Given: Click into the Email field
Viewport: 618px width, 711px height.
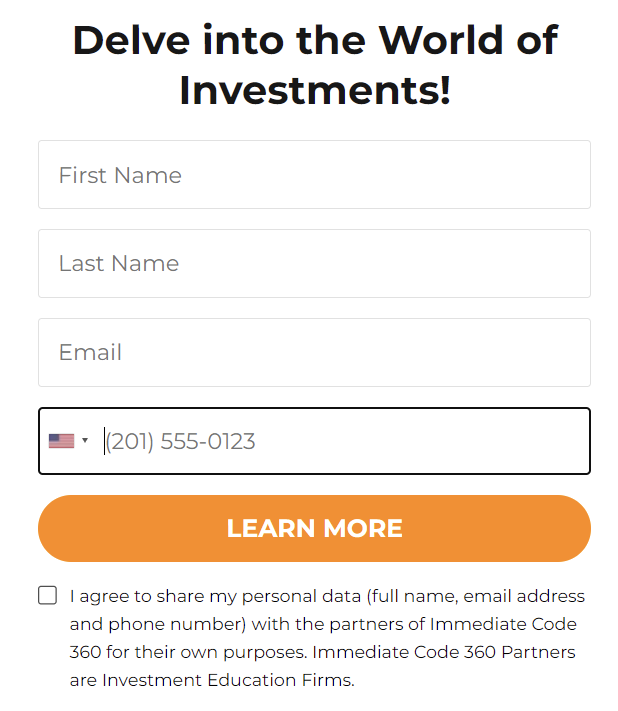Looking at the screenshot, I should (314, 352).
